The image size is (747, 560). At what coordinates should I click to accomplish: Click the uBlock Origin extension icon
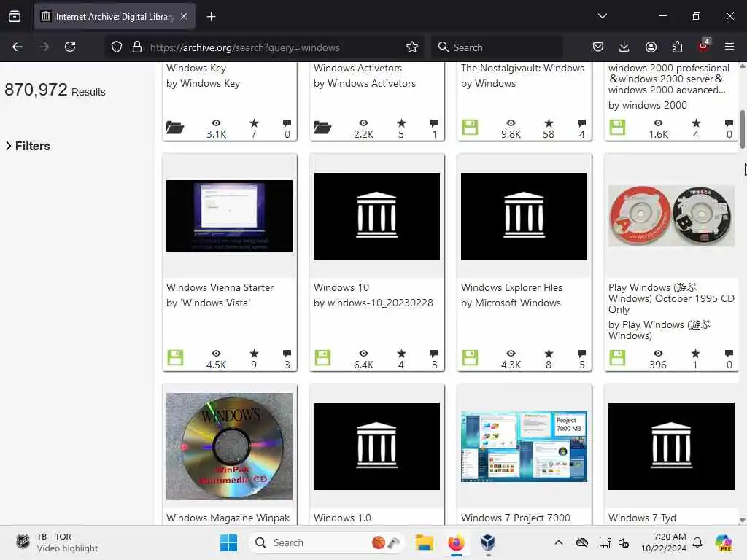[x=704, y=46]
